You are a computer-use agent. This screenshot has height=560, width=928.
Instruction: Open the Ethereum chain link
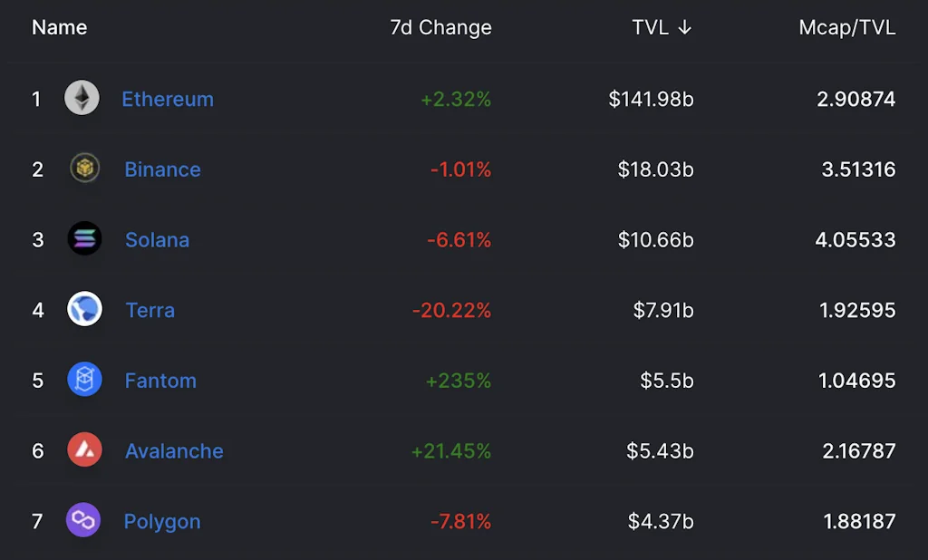tap(168, 99)
